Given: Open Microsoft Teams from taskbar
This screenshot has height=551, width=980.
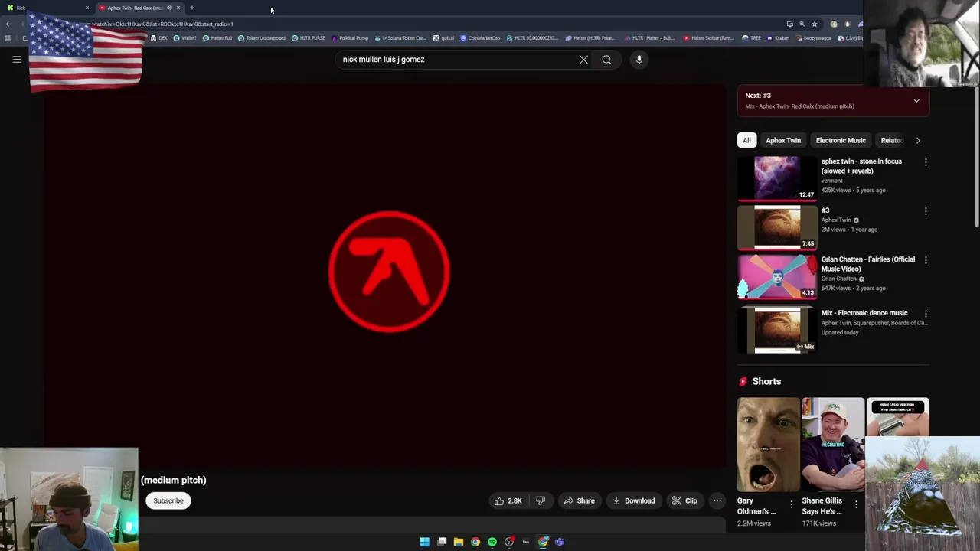Looking at the screenshot, I should (x=560, y=542).
